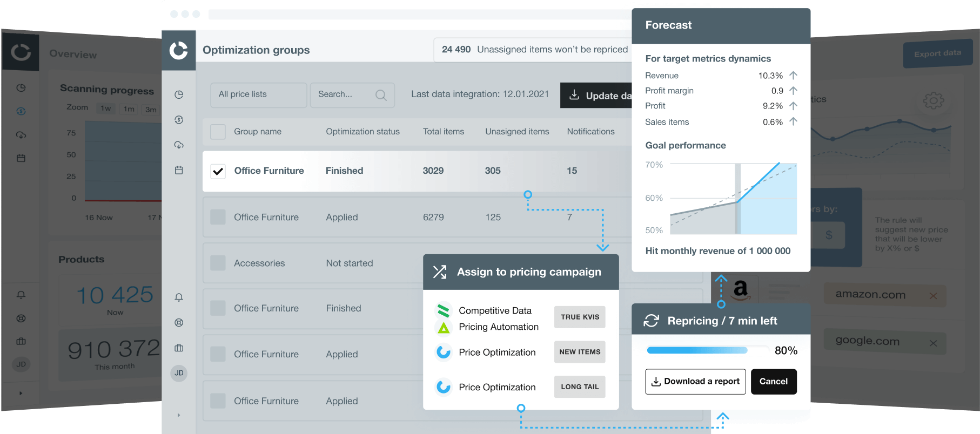The image size is (980, 434).
Task: Focus the Search... input field
Action: (352, 95)
